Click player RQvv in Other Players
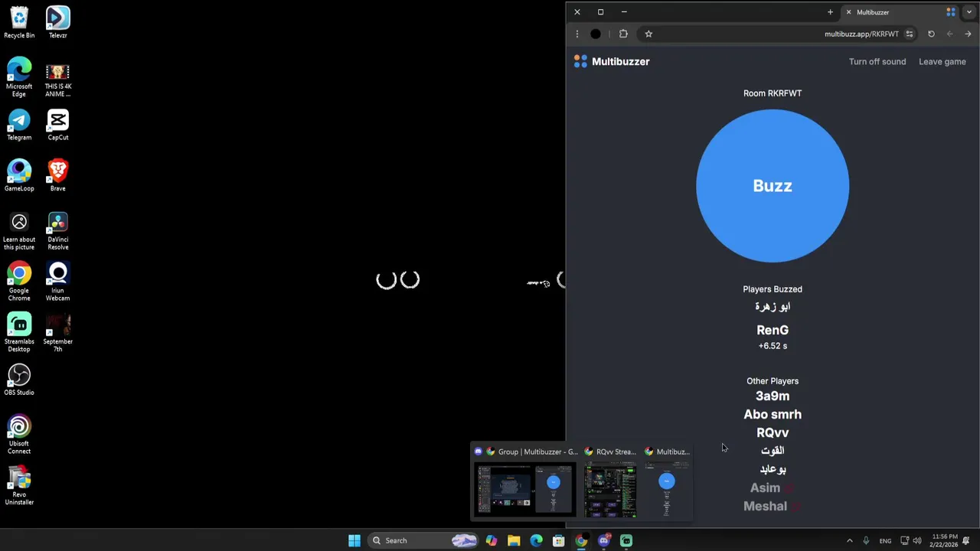The width and height of the screenshot is (980, 551). [x=773, y=432]
